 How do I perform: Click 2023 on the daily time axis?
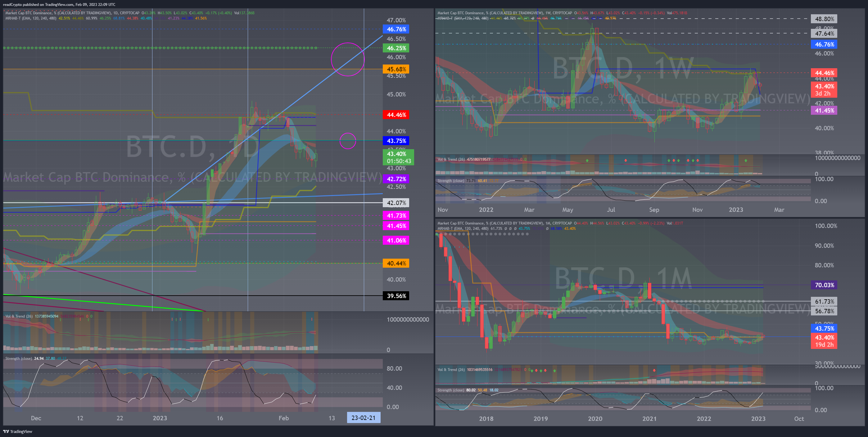tap(160, 418)
